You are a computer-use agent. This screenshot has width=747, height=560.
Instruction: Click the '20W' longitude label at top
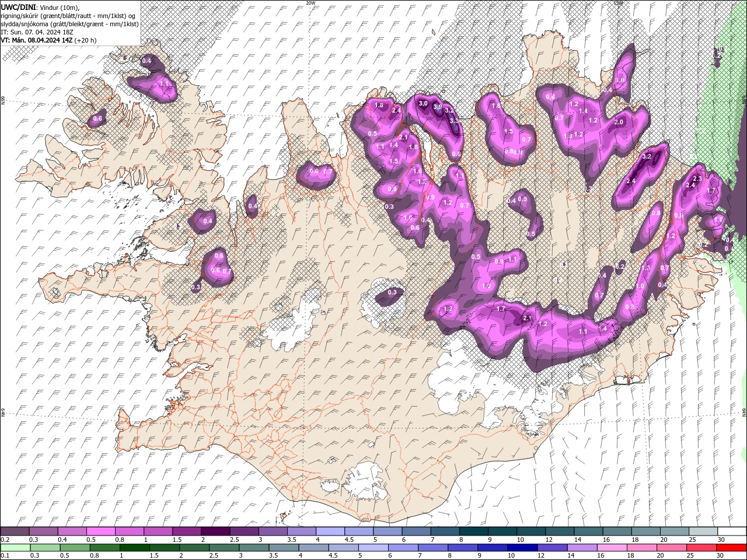310,3
